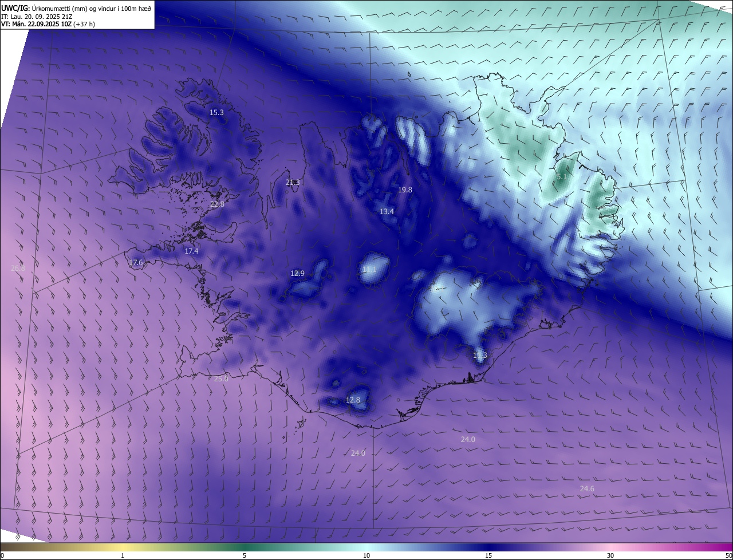The width and height of the screenshot is (733, 560).
Task: Click the 17.6 label on the western peninsula
Action: click(x=136, y=263)
